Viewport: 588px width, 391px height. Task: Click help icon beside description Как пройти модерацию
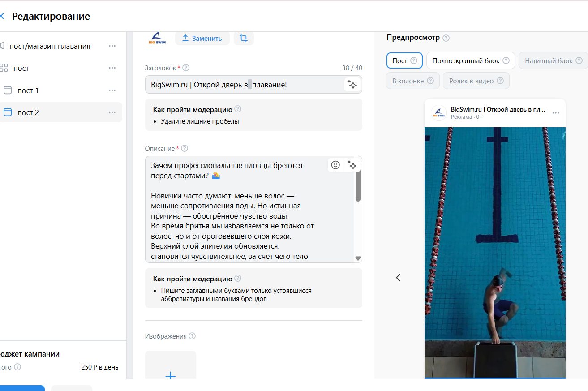[x=238, y=279]
